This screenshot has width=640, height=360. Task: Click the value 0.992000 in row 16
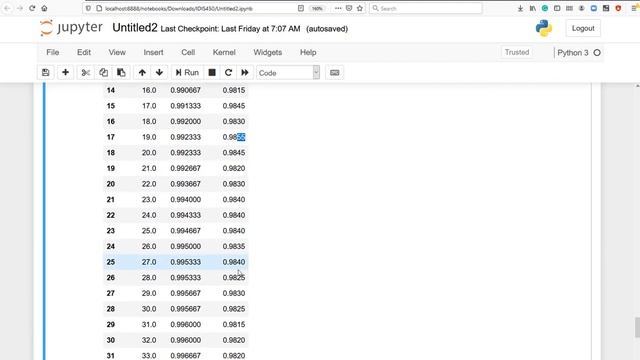186,122
